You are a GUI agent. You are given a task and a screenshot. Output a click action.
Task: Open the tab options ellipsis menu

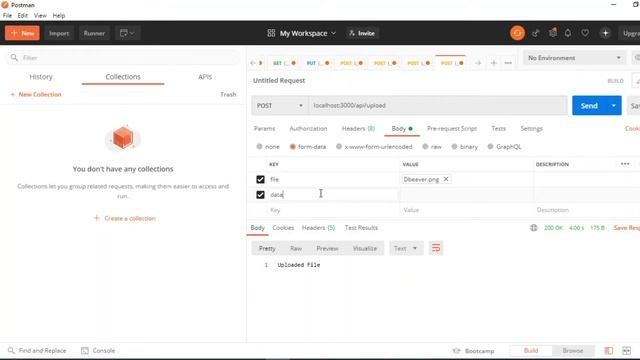(508, 63)
